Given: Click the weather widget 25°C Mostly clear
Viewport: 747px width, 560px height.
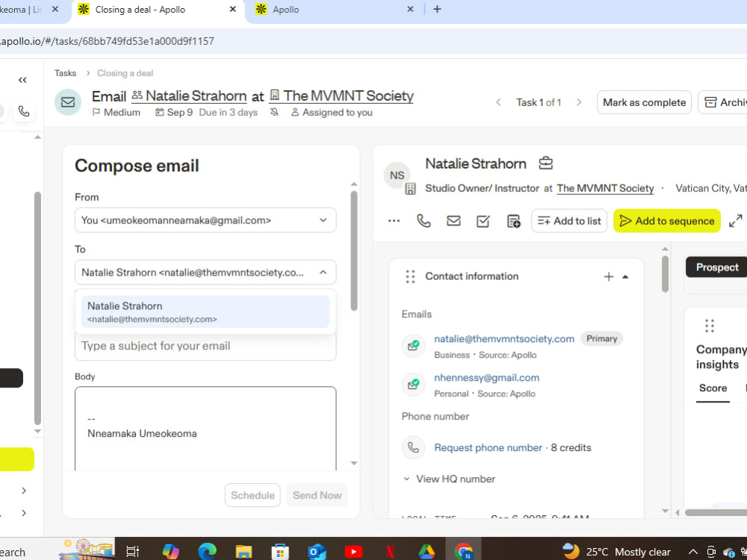Looking at the screenshot, I should pos(617,552).
